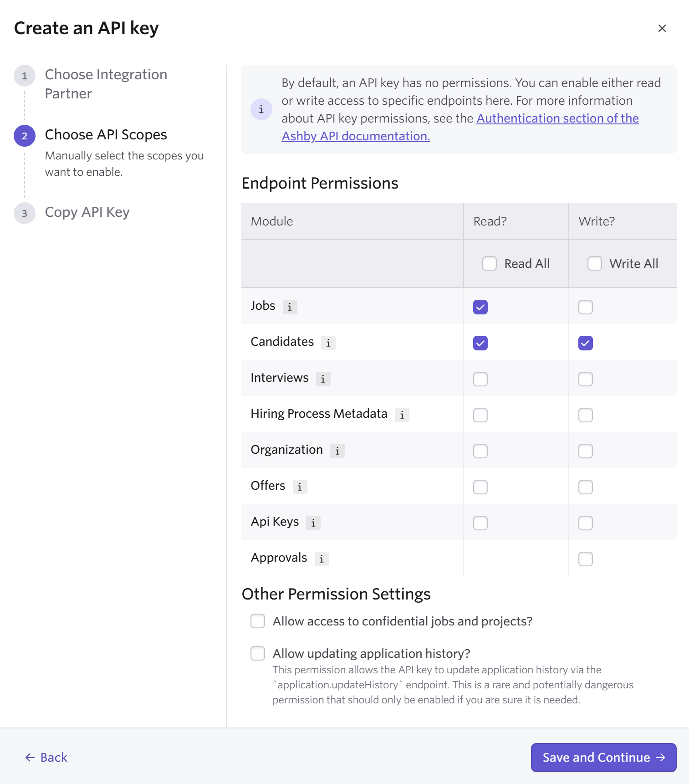Uncheck Candidates write permission
This screenshot has height=784, width=689.
[585, 343]
